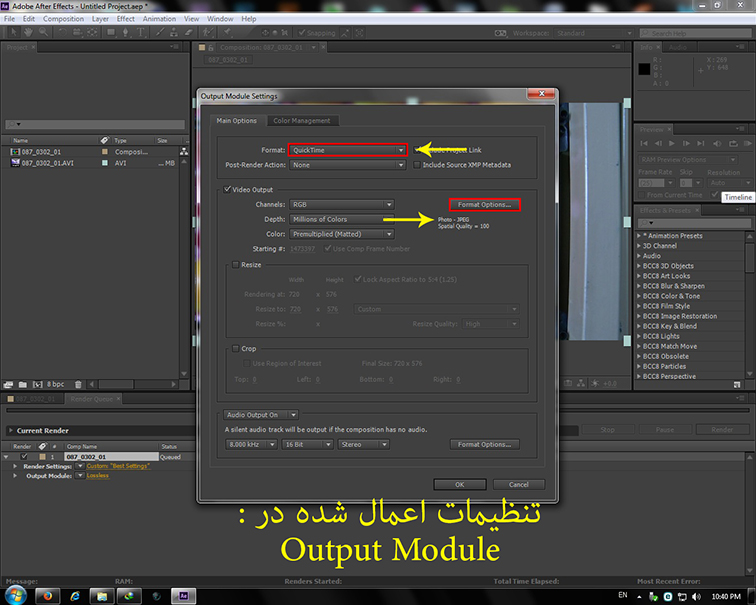The width and height of the screenshot is (756, 605).
Task: Click audio Format Options button
Action: 485,444
